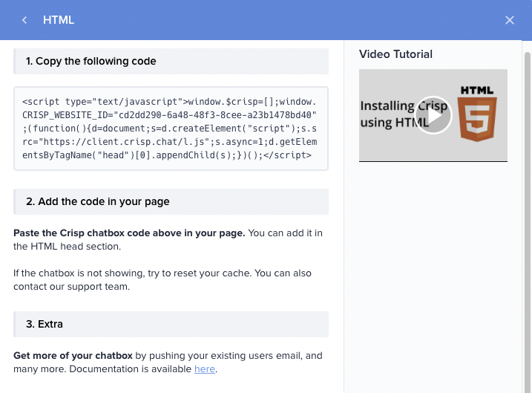This screenshot has width=532, height=393.
Task: Click the orange HTML5 shield logo
Action: 477,119
